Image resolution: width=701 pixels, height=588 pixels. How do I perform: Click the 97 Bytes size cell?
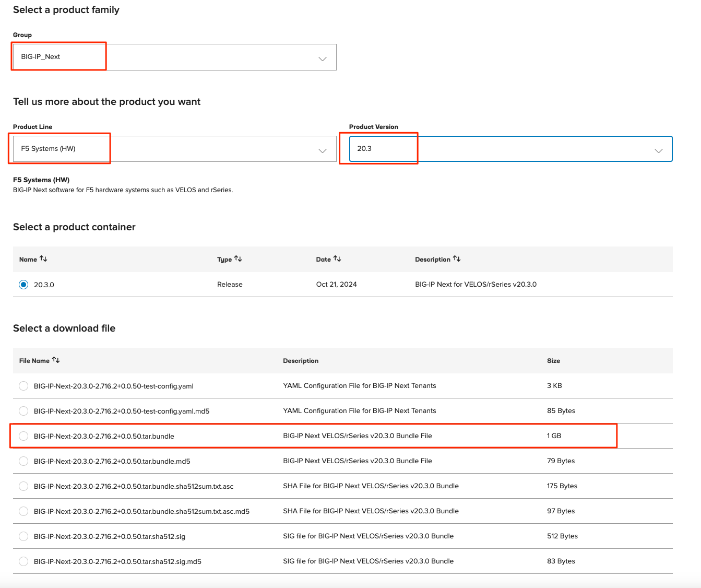561,511
